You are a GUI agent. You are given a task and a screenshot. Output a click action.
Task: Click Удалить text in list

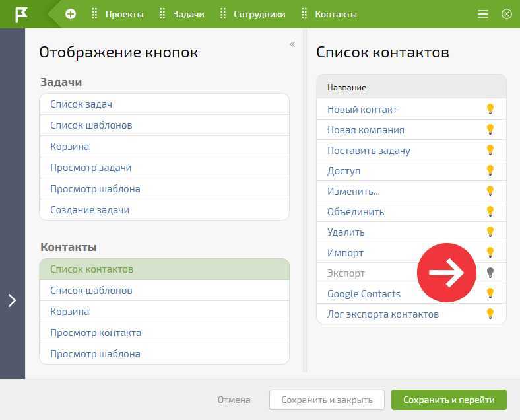point(346,232)
